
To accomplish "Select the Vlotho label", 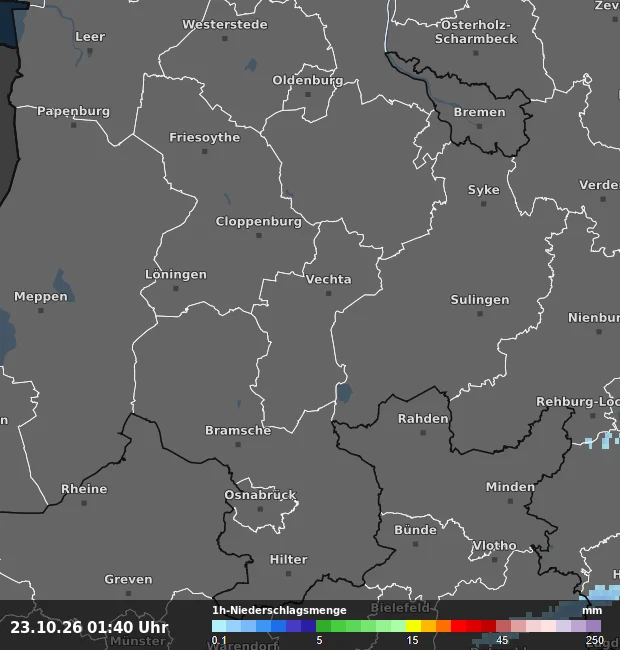I will coord(494,546).
